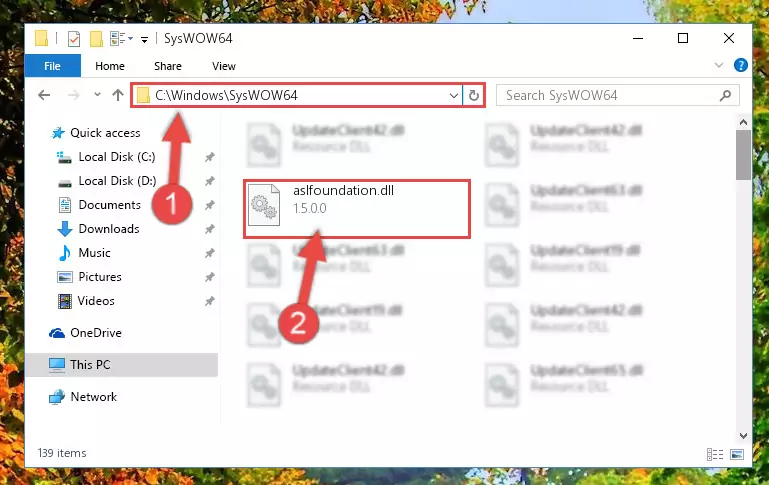
Task: Switch to Large icons view in status bar
Action: [x=737, y=455]
